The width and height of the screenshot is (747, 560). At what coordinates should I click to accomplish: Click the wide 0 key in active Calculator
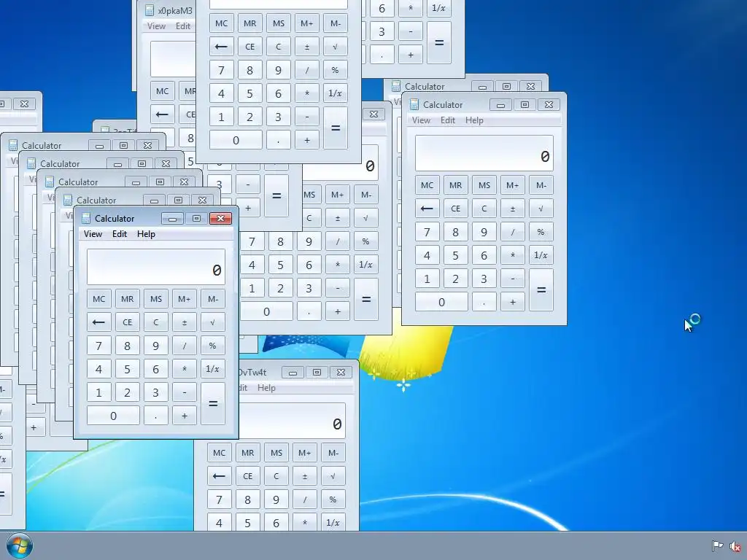[x=113, y=416]
